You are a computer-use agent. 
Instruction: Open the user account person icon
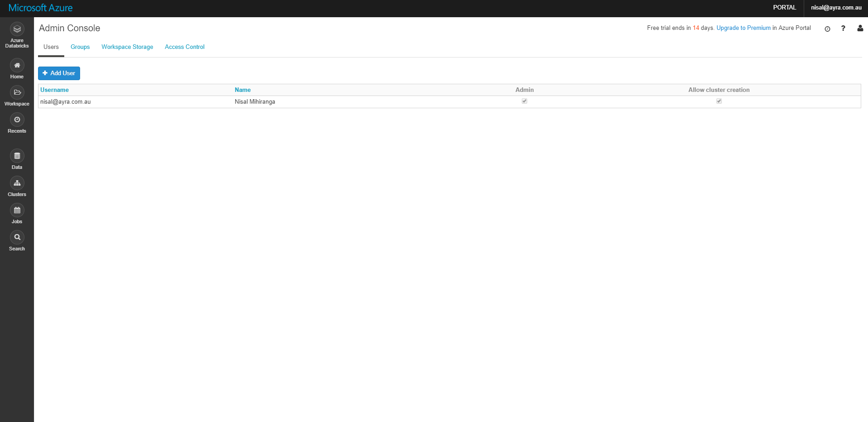pyautogui.click(x=860, y=28)
